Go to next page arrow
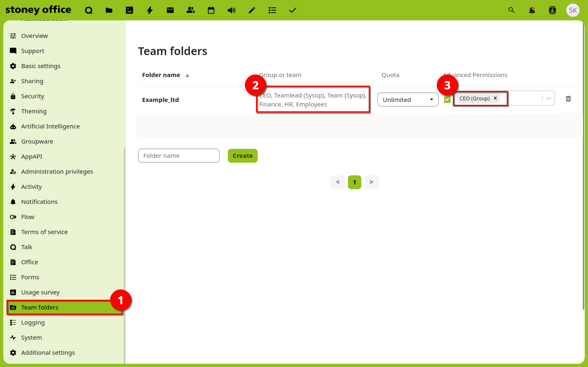This screenshot has width=588, height=367. 371,182
